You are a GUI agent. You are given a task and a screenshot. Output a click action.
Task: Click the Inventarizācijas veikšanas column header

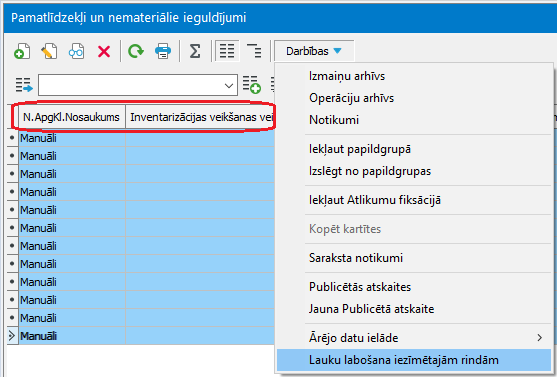pos(200,117)
